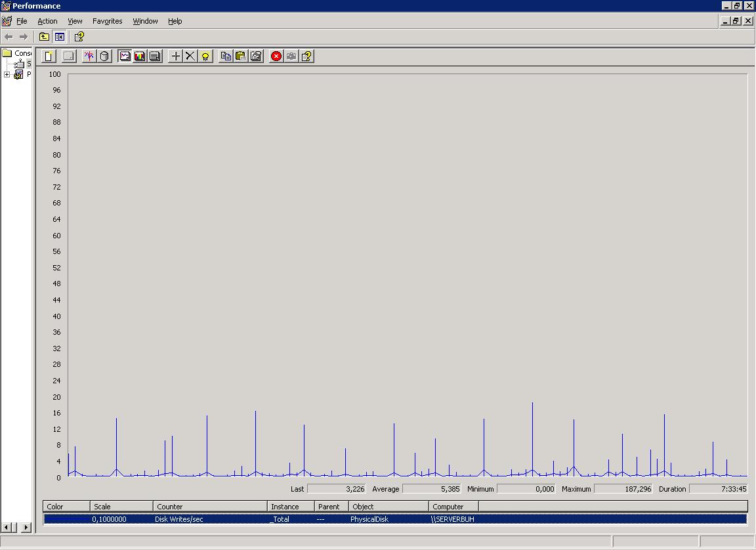
Task: Open the Action menu
Action: tap(47, 21)
